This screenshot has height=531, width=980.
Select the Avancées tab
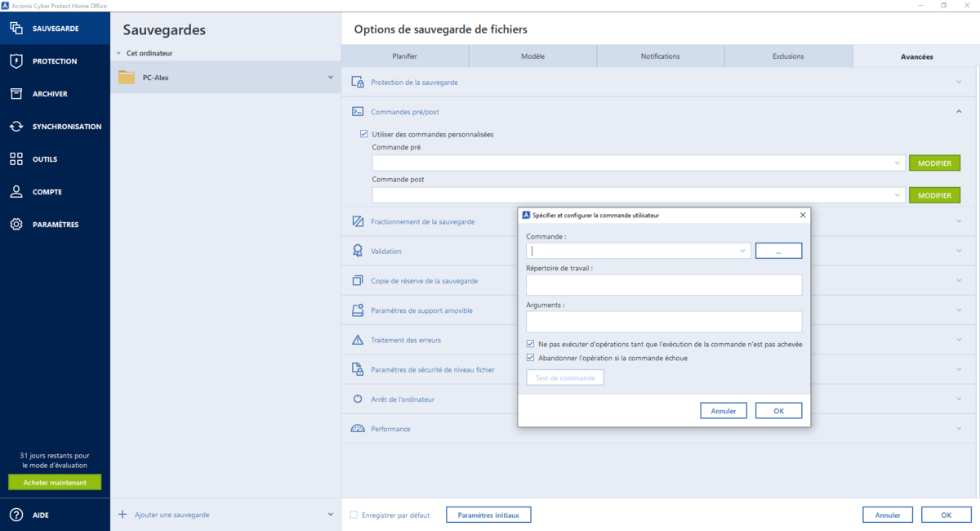pos(916,56)
